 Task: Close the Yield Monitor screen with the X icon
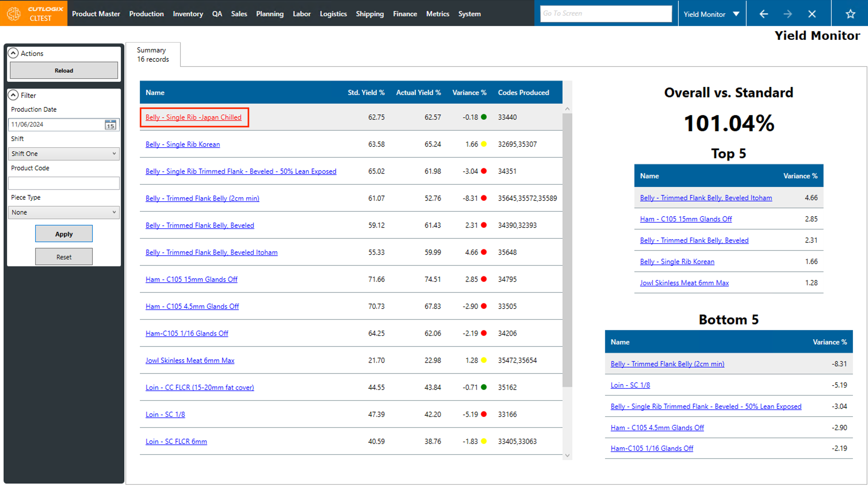click(x=812, y=14)
